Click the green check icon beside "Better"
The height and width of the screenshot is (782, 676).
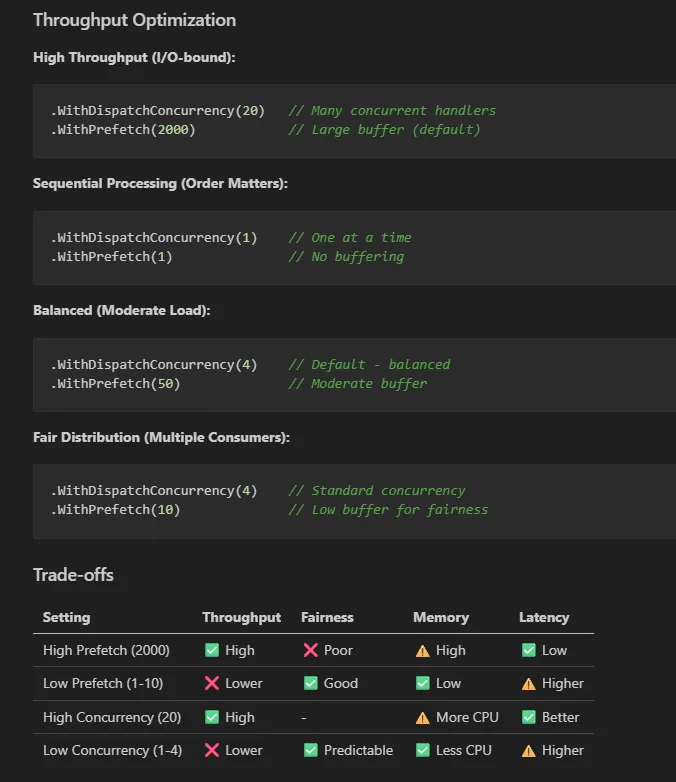click(x=528, y=717)
